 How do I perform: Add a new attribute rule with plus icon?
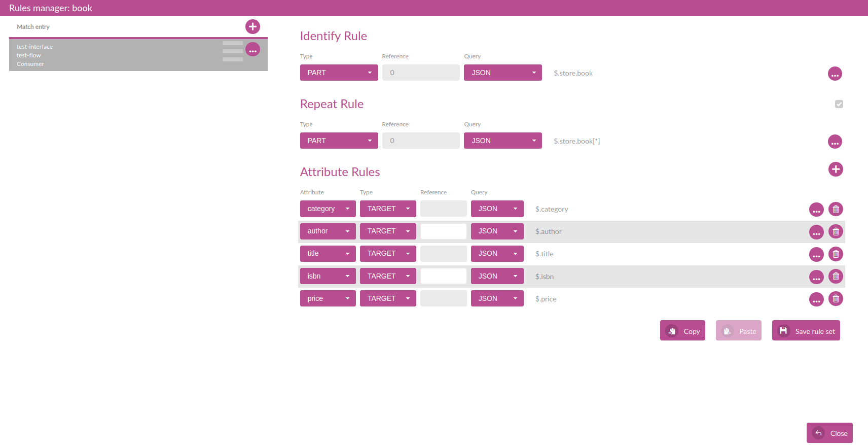pos(836,169)
